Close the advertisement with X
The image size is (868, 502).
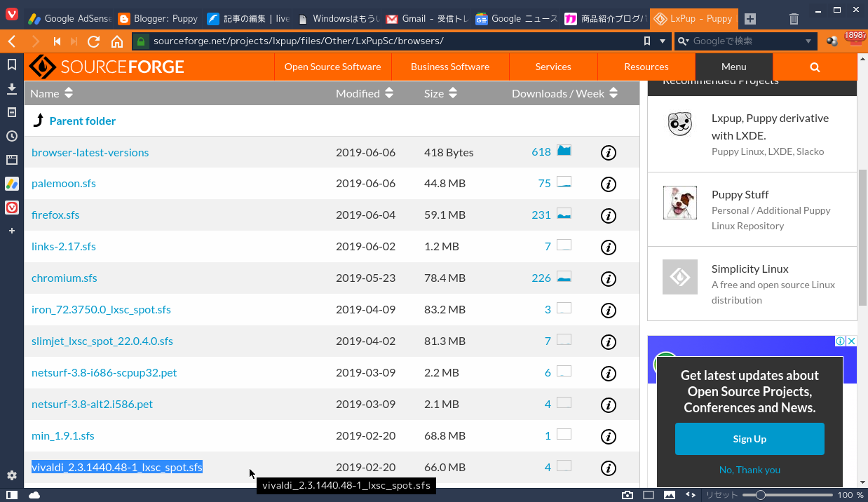point(851,341)
